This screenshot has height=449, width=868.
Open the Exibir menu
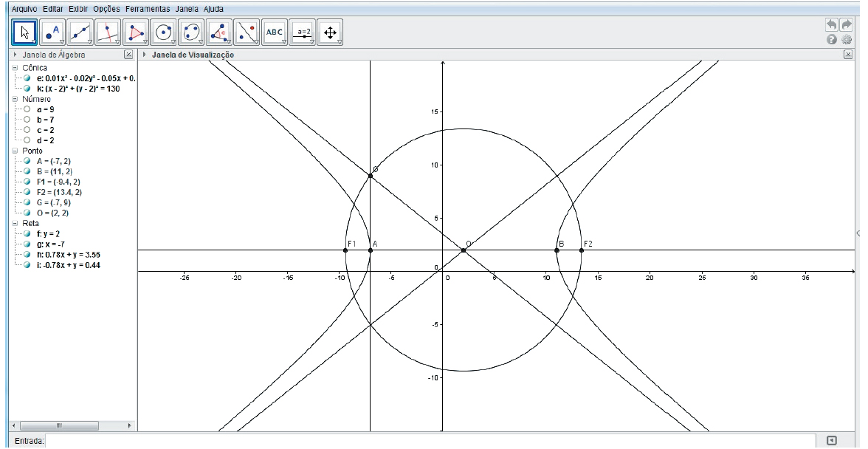click(77, 9)
